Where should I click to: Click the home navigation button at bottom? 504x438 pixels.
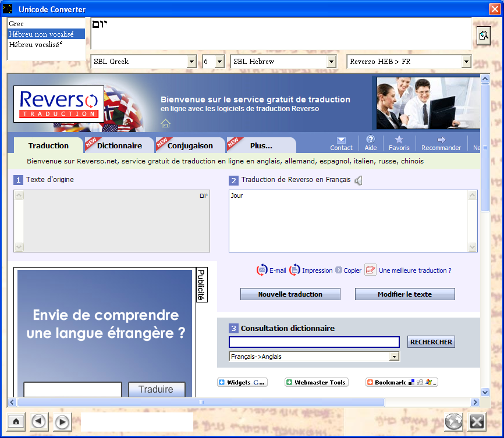(16, 421)
